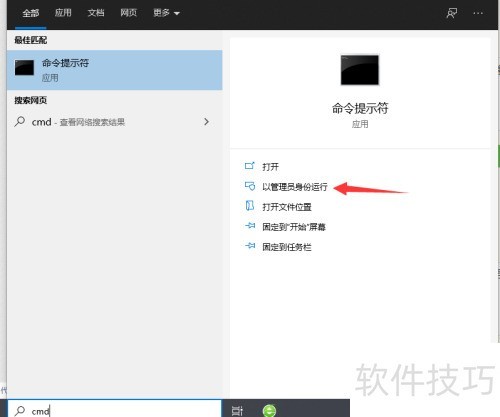Click the feedback icon in top bar

[452, 13]
